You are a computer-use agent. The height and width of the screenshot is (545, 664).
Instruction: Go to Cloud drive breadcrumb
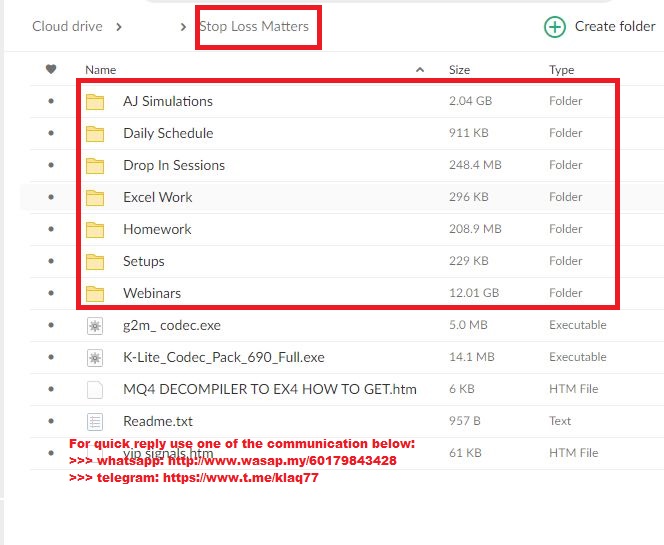point(67,26)
